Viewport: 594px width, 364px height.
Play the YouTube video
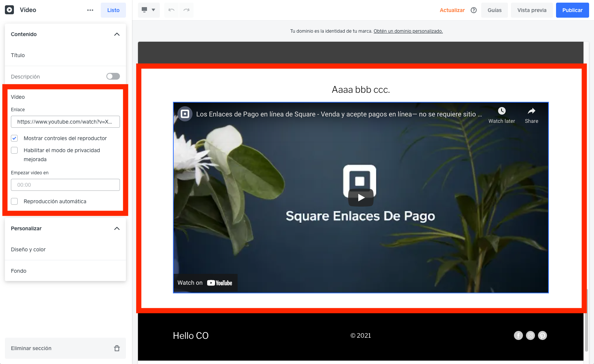(x=361, y=198)
